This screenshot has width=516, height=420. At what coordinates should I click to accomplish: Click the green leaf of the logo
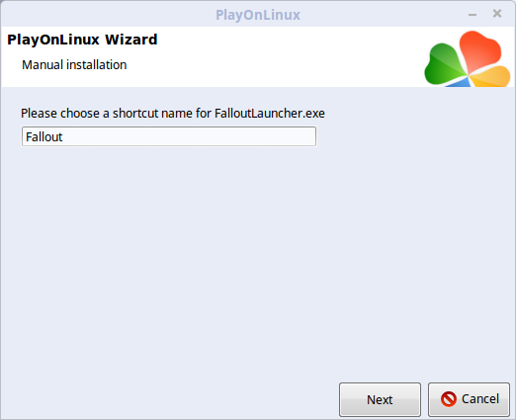tap(445, 65)
